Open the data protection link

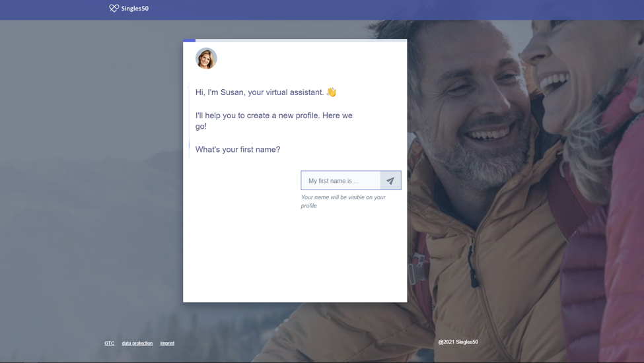137,343
